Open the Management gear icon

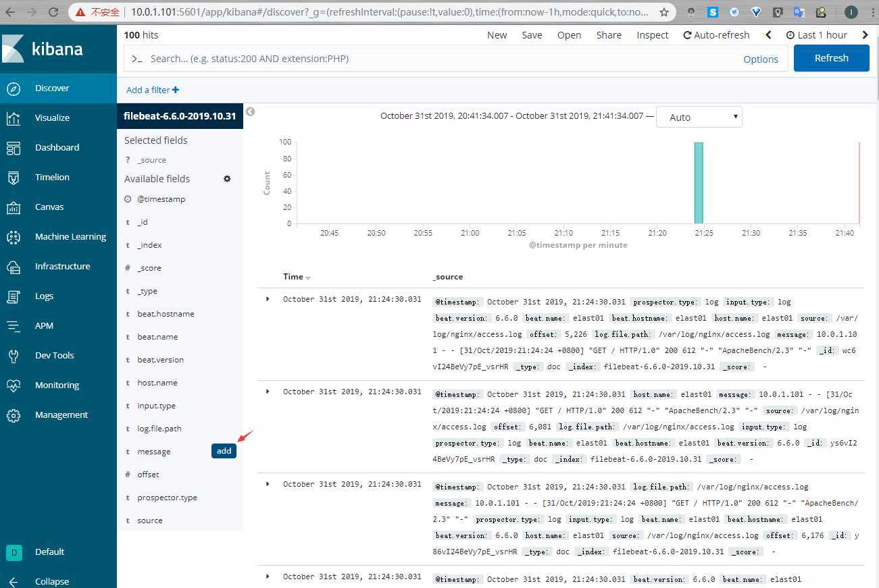pyautogui.click(x=14, y=415)
